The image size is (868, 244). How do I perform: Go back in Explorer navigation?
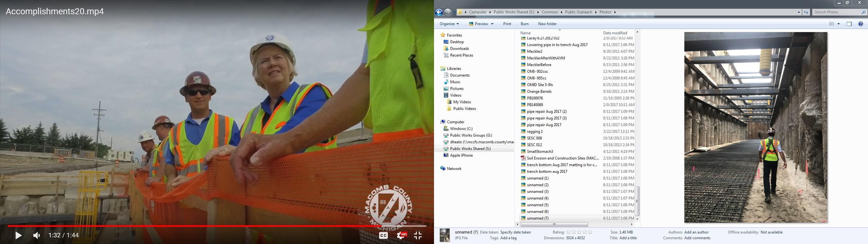click(x=439, y=12)
